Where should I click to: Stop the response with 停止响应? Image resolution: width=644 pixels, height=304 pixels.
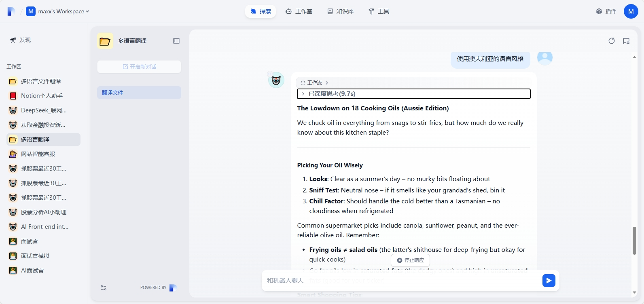[410, 260]
